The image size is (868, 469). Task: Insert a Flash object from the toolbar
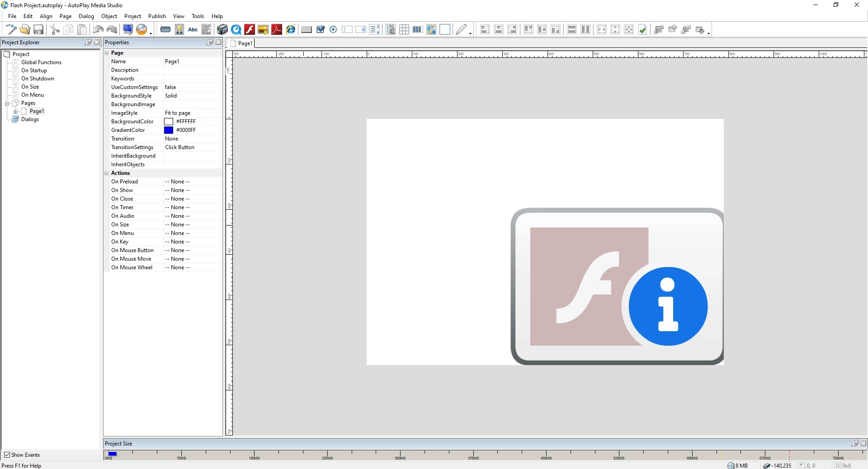[x=250, y=30]
